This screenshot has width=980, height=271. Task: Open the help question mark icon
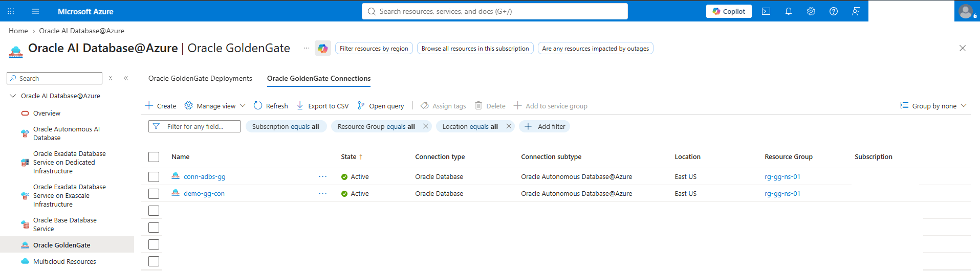tap(834, 11)
